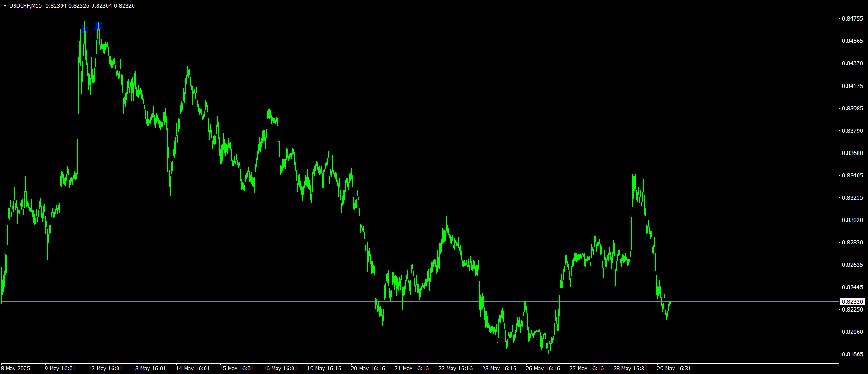Click the 20 May 16:16 time label
The image size is (868, 374).
pyautogui.click(x=368, y=369)
